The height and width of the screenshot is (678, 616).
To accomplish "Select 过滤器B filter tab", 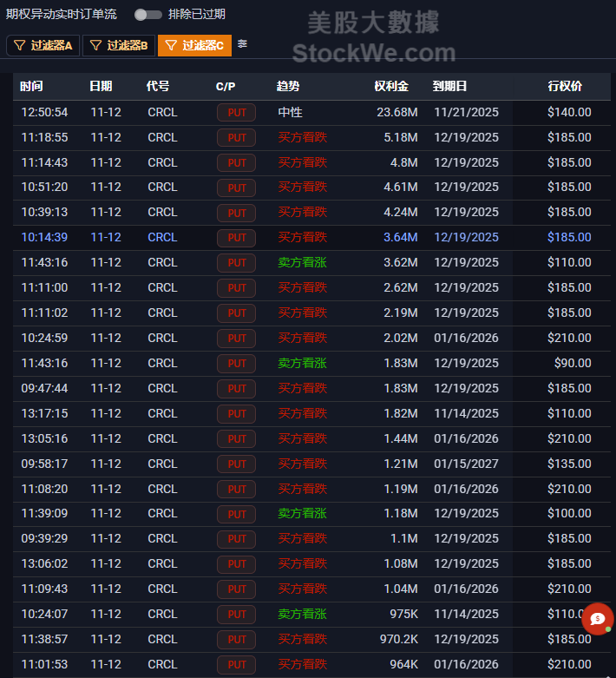I will coord(119,45).
